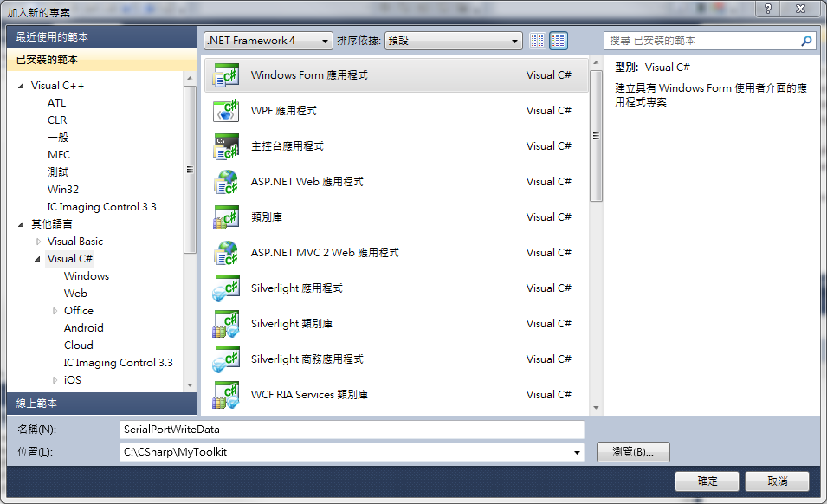Select the Silverlight 商務應用程式 text

307,359
